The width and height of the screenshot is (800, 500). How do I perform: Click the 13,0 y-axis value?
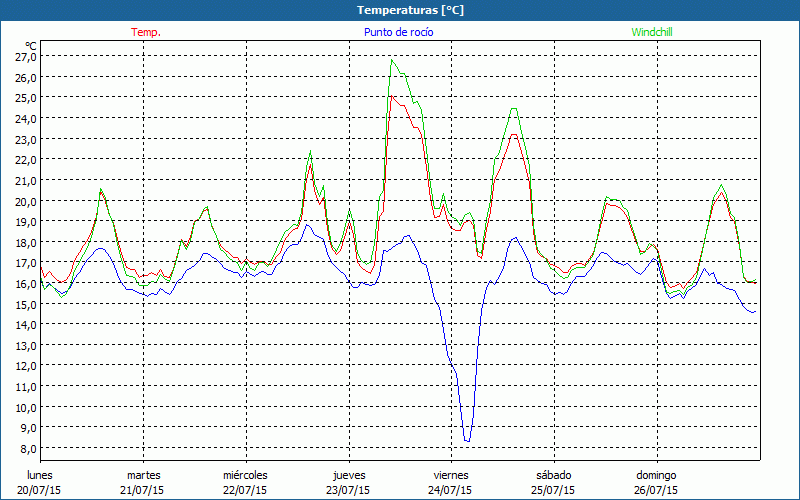[26, 345]
